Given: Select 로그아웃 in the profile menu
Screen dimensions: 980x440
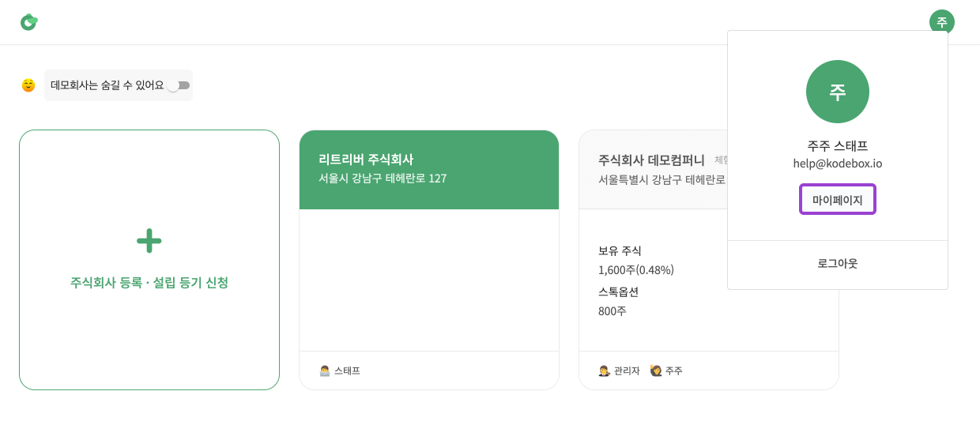Looking at the screenshot, I should tap(837, 264).
